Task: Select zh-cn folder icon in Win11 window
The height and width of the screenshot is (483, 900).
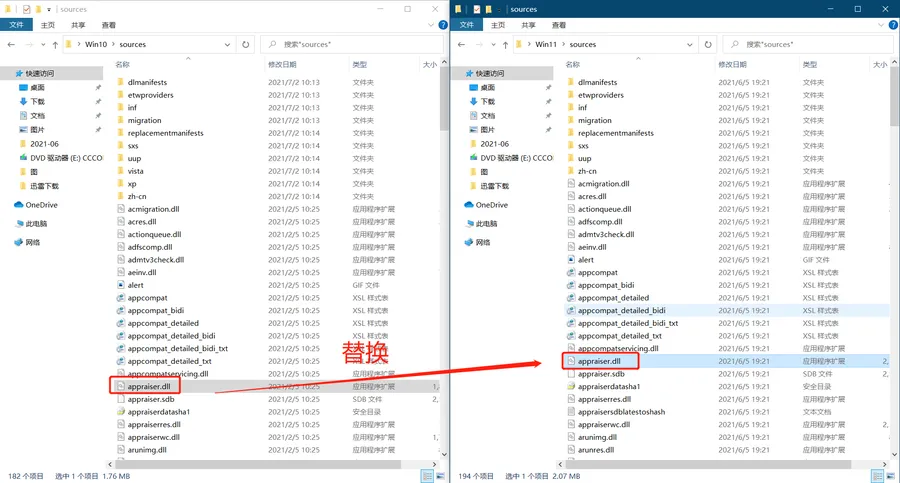Action: [x=571, y=171]
